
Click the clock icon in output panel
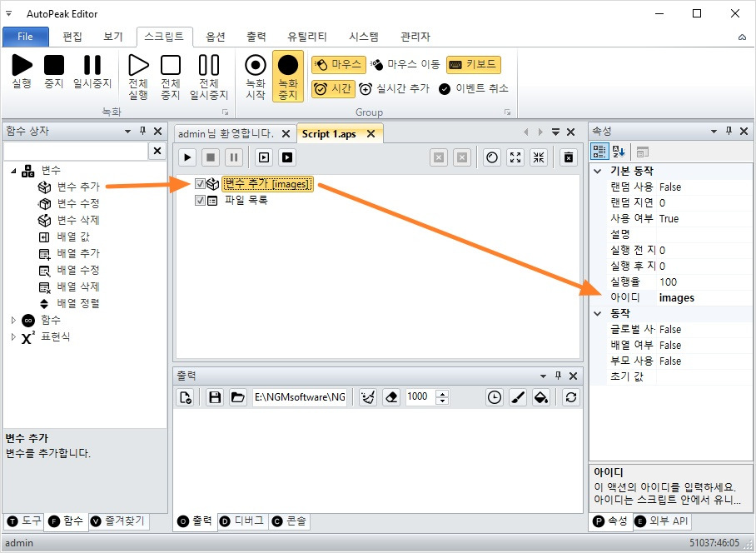(x=495, y=397)
